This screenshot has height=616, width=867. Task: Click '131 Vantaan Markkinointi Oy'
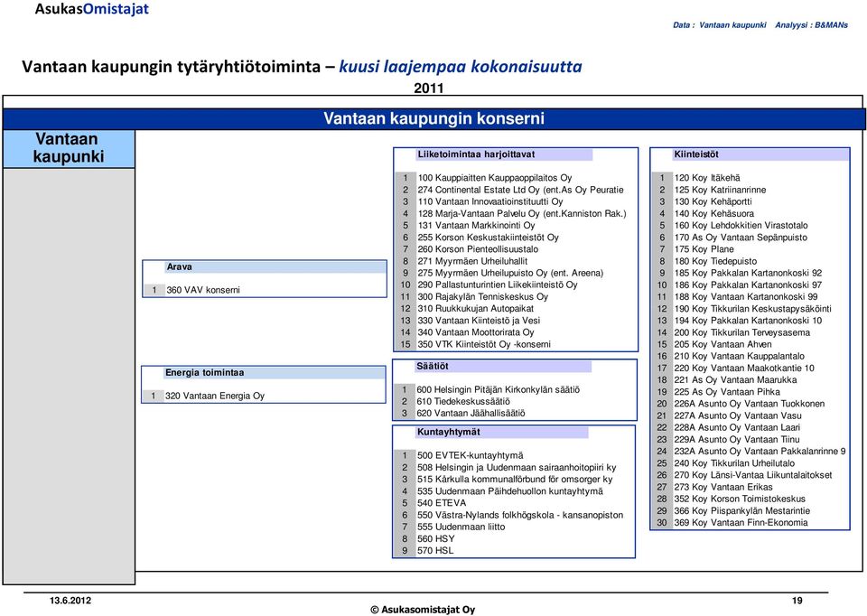(x=476, y=226)
